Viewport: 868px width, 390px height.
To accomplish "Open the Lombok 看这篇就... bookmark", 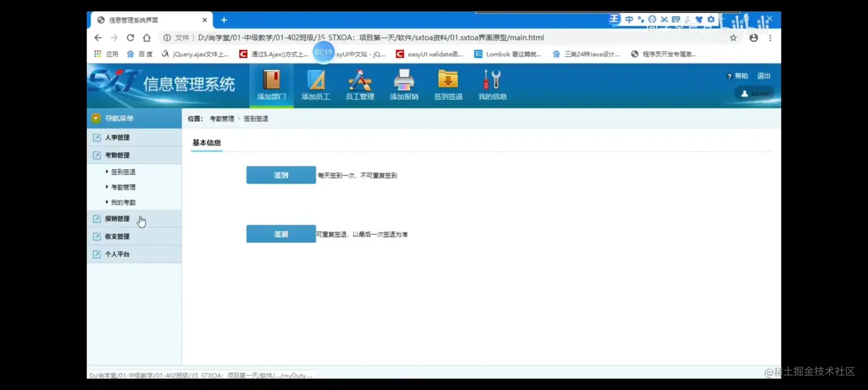I will point(507,54).
